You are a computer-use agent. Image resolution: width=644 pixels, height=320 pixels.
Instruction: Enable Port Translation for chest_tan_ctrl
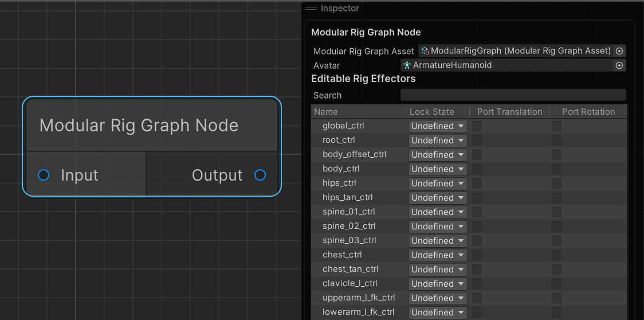(x=477, y=270)
